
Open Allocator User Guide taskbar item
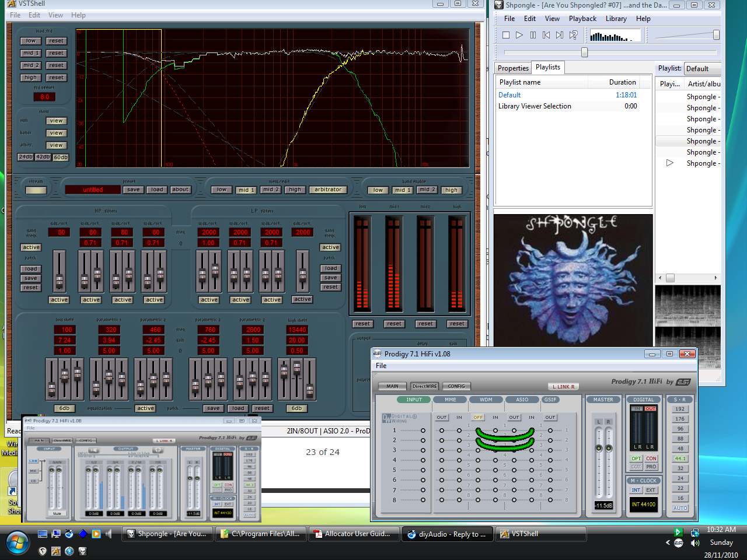click(353, 534)
